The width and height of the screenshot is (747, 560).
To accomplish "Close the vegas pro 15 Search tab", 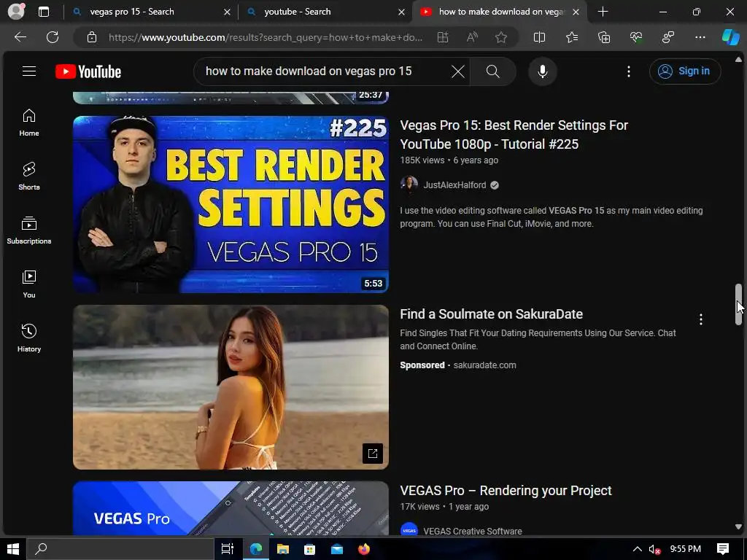I will coord(228,12).
